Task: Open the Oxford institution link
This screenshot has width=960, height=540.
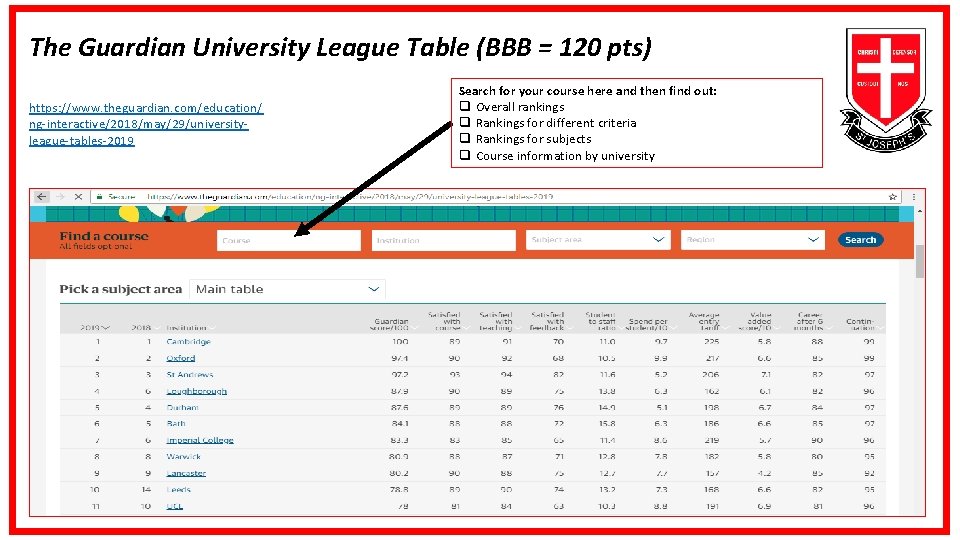Action: point(181,358)
